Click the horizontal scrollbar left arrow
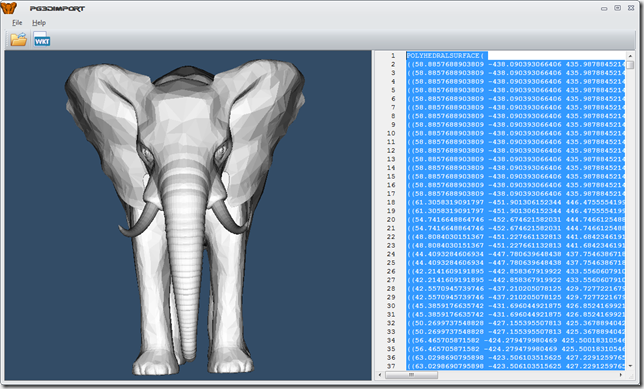Viewport: 644px width, 389px height. point(380,375)
